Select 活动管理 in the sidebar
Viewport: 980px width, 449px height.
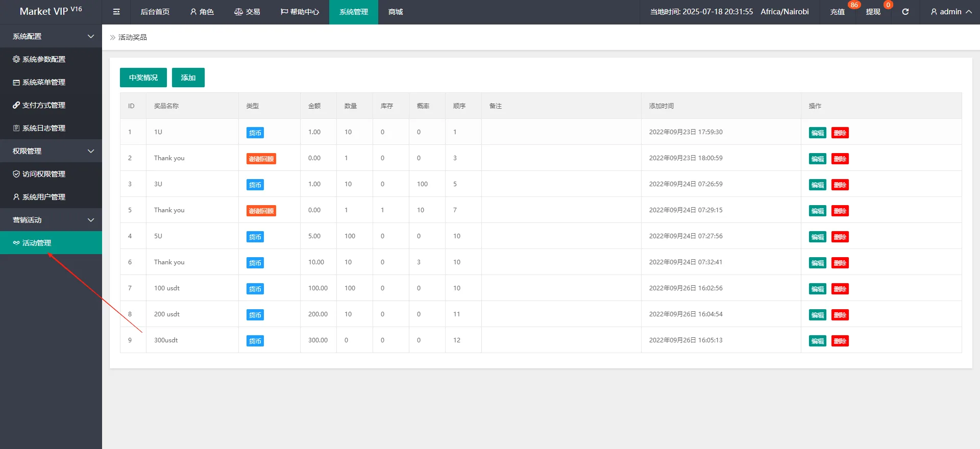pos(37,243)
